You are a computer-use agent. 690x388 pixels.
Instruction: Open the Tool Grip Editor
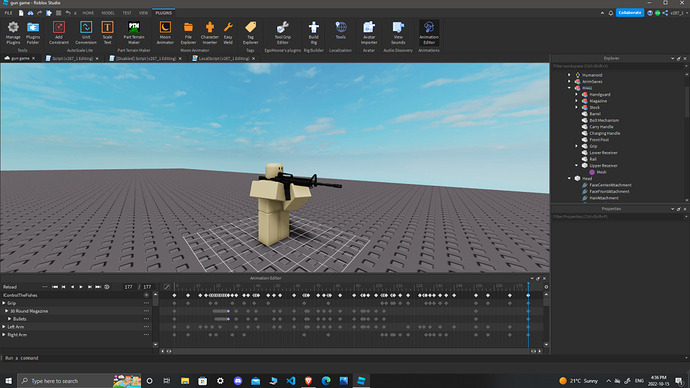[283, 33]
